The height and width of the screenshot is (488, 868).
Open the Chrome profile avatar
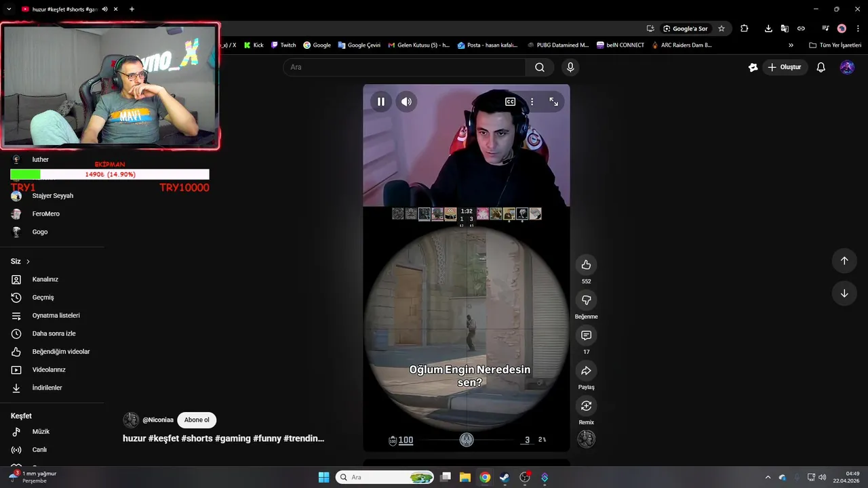click(842, 28)
